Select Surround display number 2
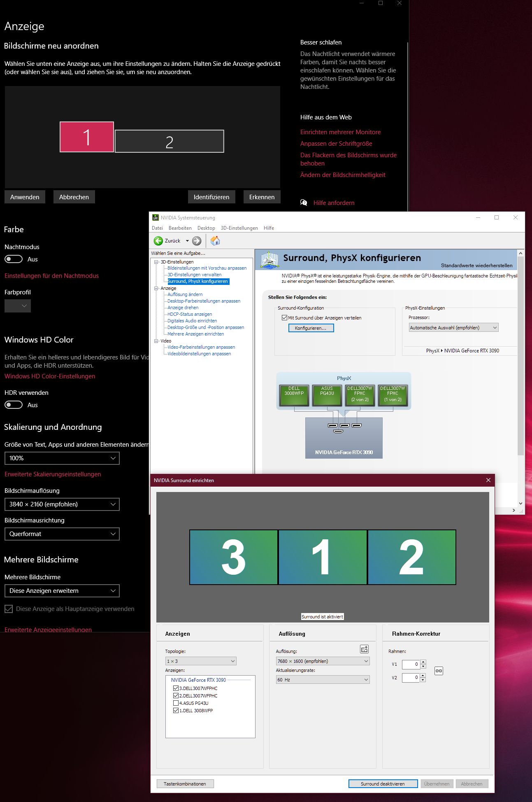The width and height of the screenshot is (532, 802). point(412,557)
